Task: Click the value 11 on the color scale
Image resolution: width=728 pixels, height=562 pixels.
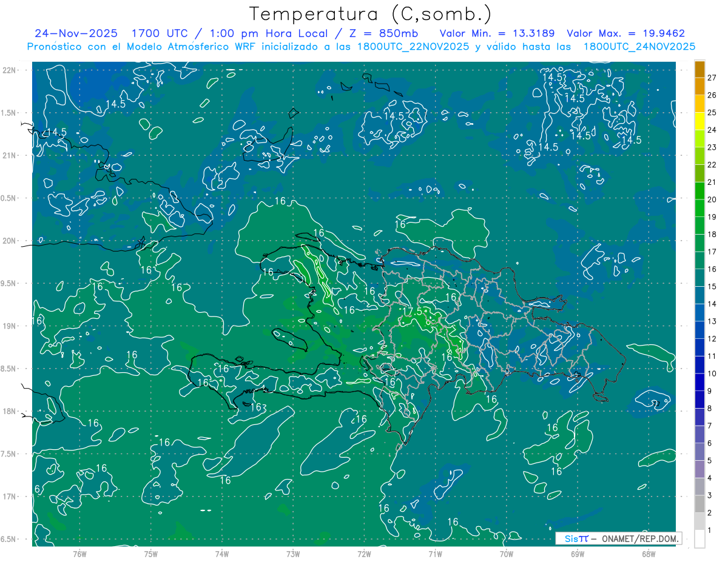Action: pos(712,356)
